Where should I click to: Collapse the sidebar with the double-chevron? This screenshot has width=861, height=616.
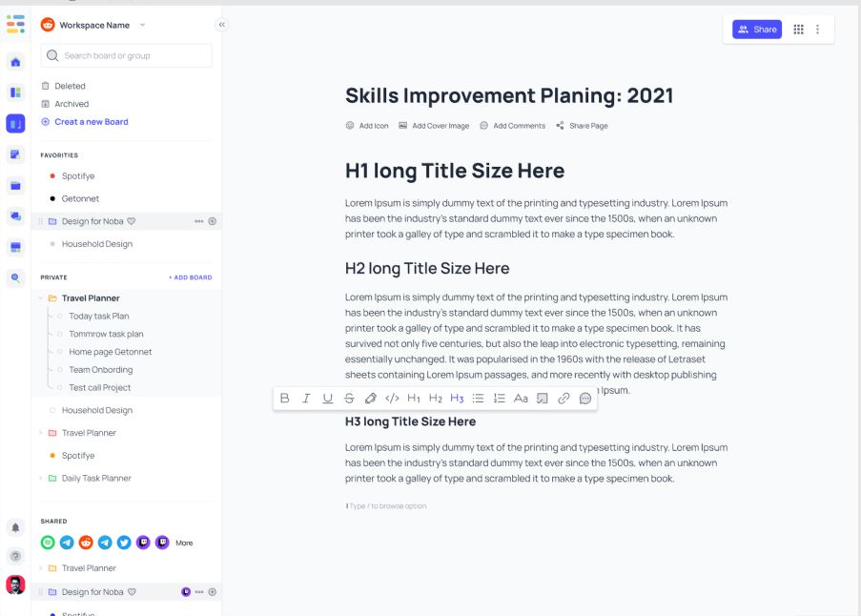pyautogui.click(x=221, y=25)
